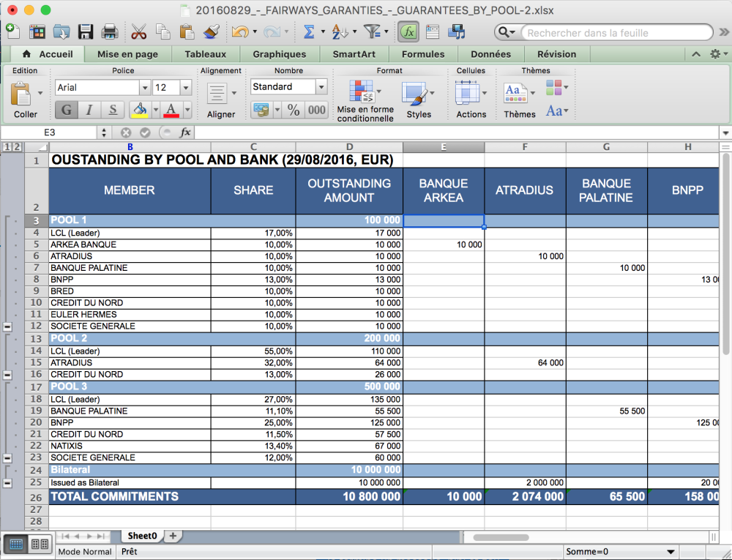The width and height of the screenshot is (732, 560).
Task: Open the SmartArt tab
Action: point(354,54)
